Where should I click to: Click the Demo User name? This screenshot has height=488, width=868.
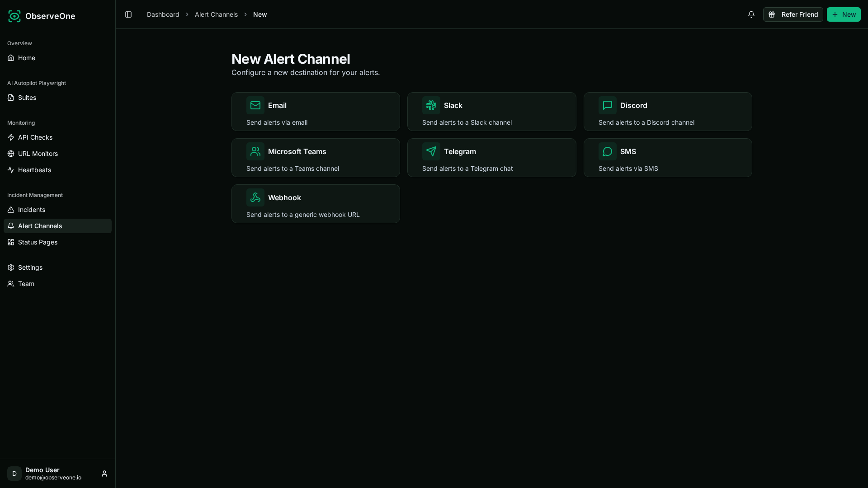(x=42, y=470)
